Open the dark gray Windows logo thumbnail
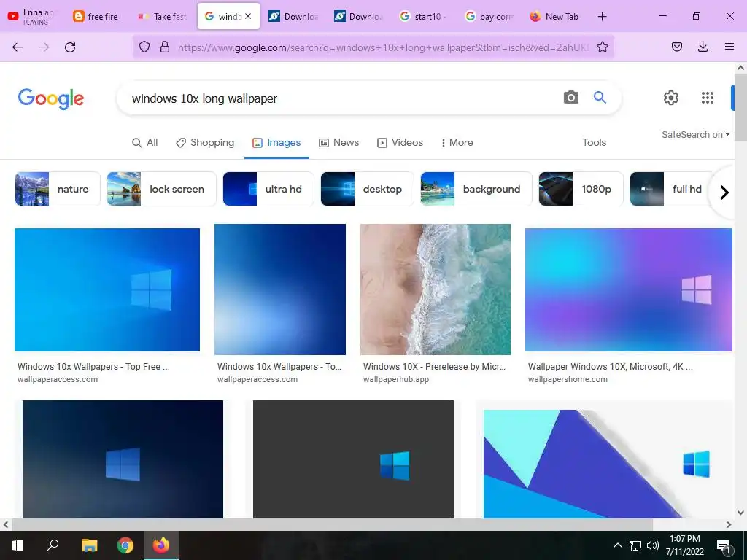 (353, 459)
